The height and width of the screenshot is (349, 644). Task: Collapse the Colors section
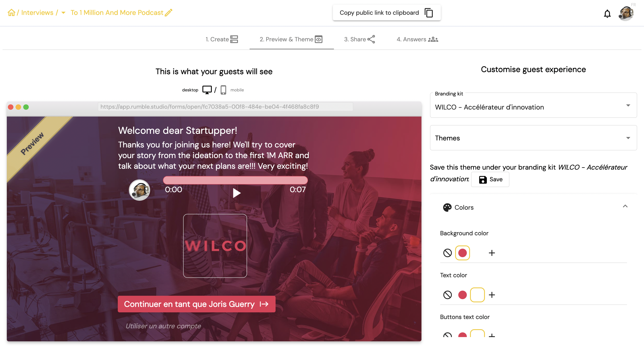[x=625, y=206]
